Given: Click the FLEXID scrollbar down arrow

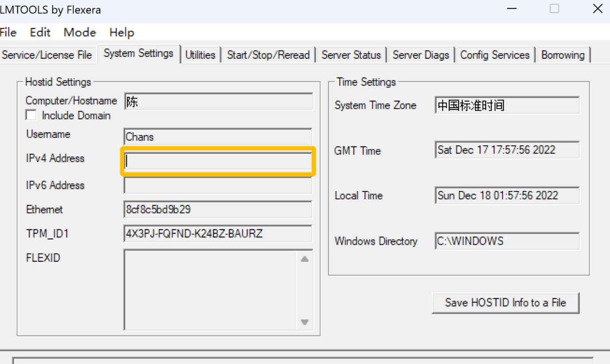Looking at the screenshot, I should (305, 322).
